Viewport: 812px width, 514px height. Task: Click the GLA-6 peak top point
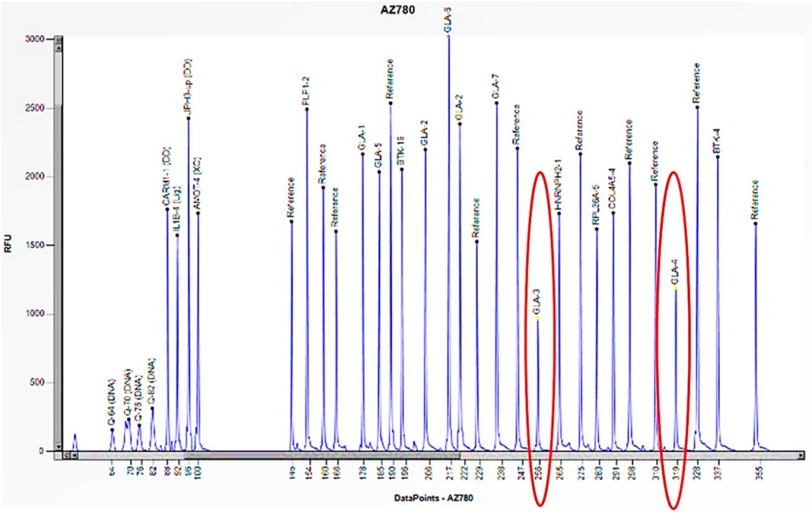tap(449, 35)
